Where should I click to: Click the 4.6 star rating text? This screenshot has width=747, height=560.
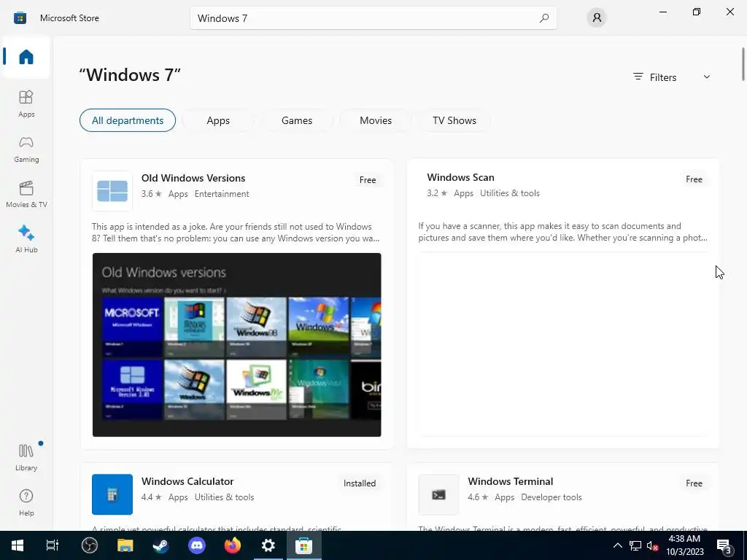[478, 497]
